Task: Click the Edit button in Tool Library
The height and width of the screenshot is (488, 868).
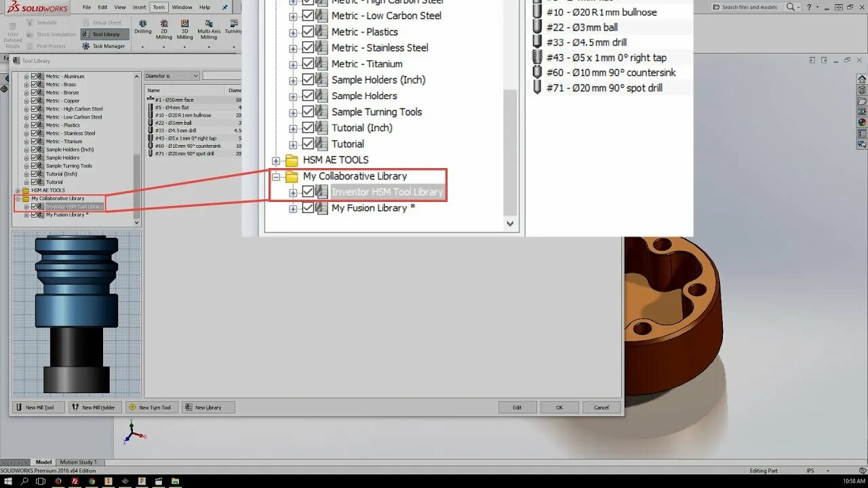Action: coord(517,407)
